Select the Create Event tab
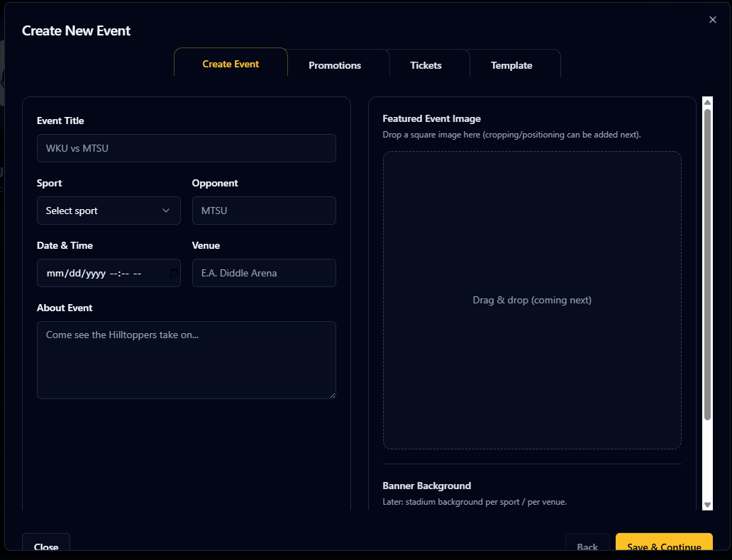732x560 pixels. coord(230,64)
